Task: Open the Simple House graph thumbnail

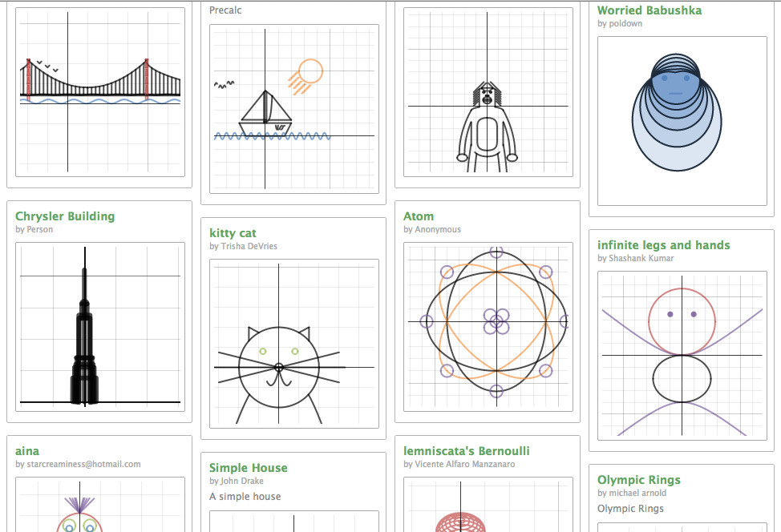Action: pos(293,522)
